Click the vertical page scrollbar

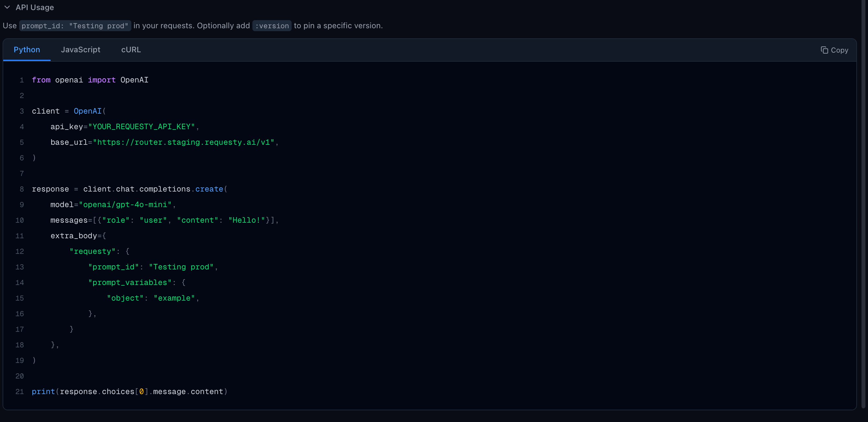pyautogui.click(x=863, y=204)
